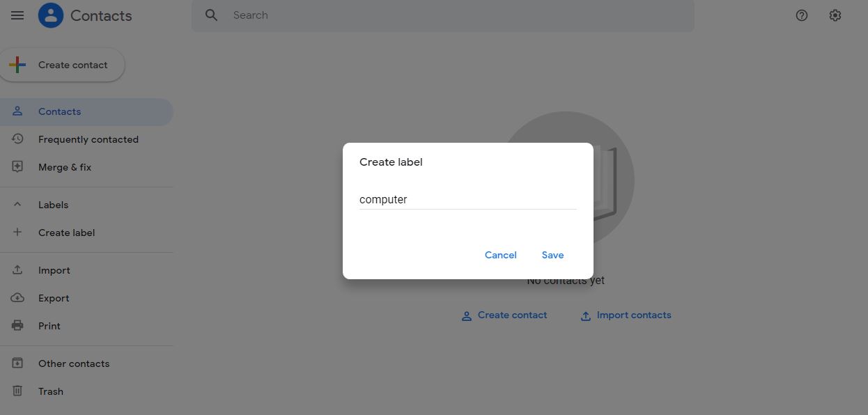Open the settings gear icon
Screen dimensions: 868x415
point(835,15)
